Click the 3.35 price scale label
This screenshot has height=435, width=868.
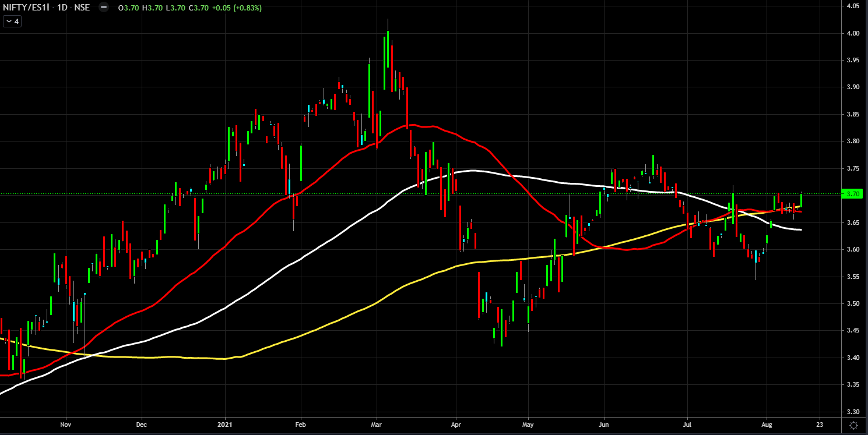pos(852,384)
